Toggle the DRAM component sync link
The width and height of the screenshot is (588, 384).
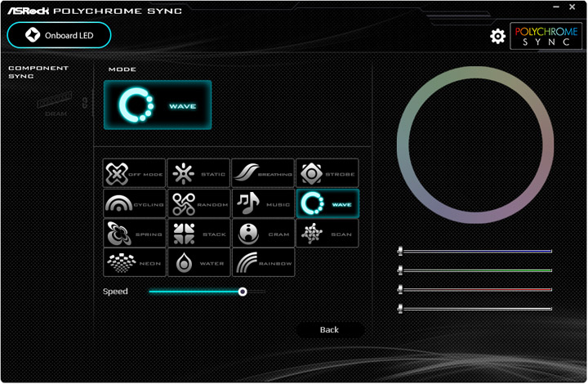tap(85, 103)
